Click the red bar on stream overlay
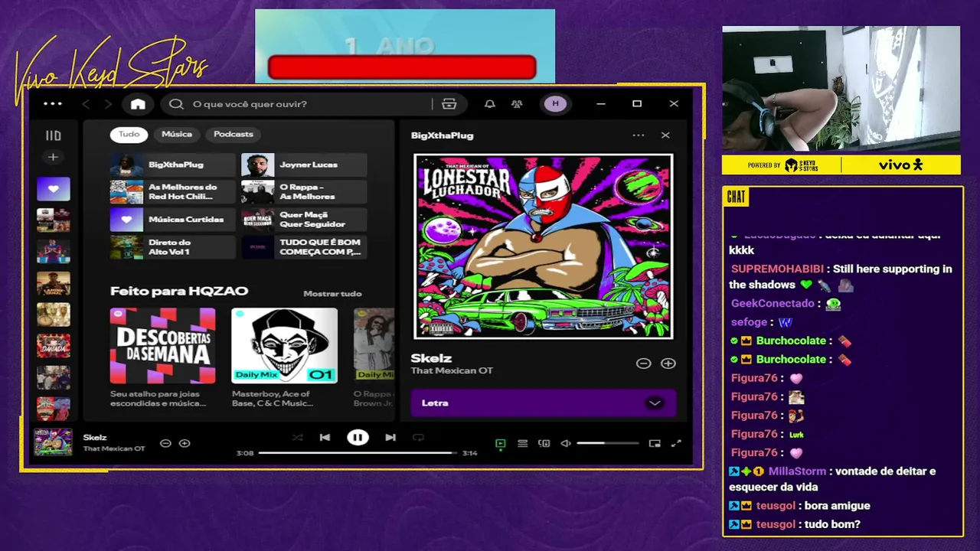The height and width of the screenshot is (551, 980). click(x=402, y=67)
